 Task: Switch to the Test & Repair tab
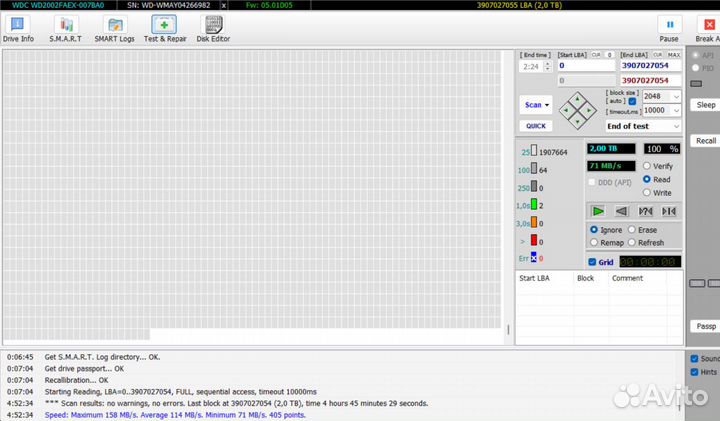[x=165, y=29]
